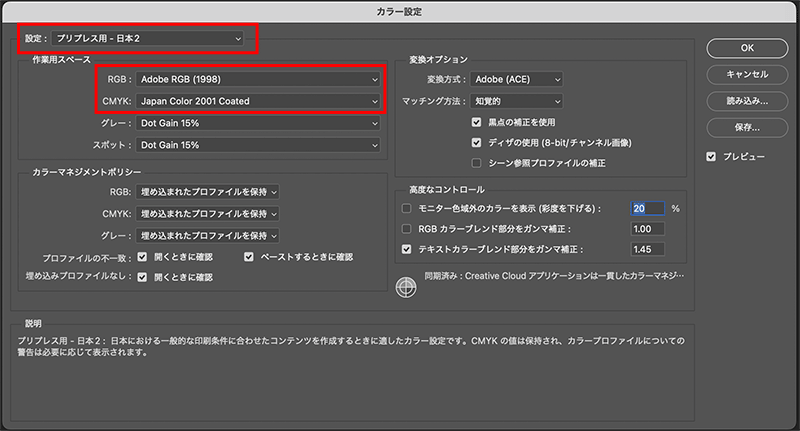Open the RGB color management policy dropdown
800x431 pixels.
point(208,192)
